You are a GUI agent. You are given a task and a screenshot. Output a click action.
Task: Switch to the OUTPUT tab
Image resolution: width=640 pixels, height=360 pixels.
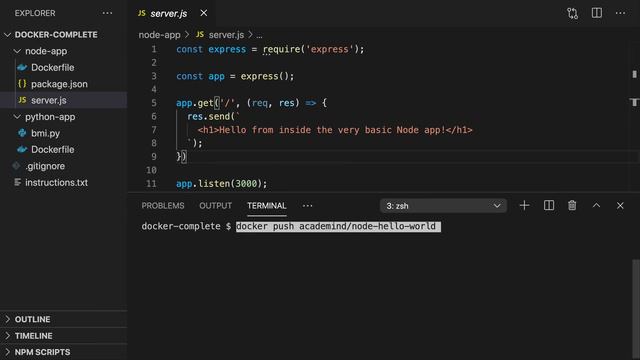[x=216, y=206]
